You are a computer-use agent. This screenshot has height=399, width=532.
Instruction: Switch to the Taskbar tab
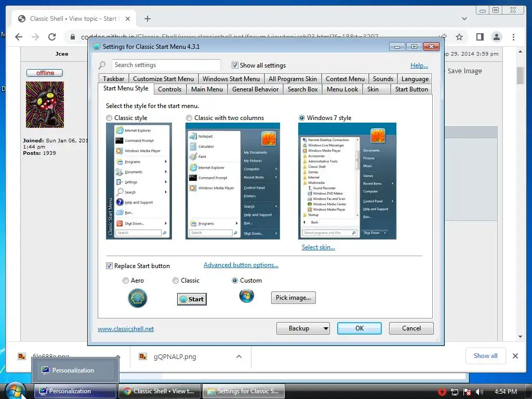tap(114, 79)
